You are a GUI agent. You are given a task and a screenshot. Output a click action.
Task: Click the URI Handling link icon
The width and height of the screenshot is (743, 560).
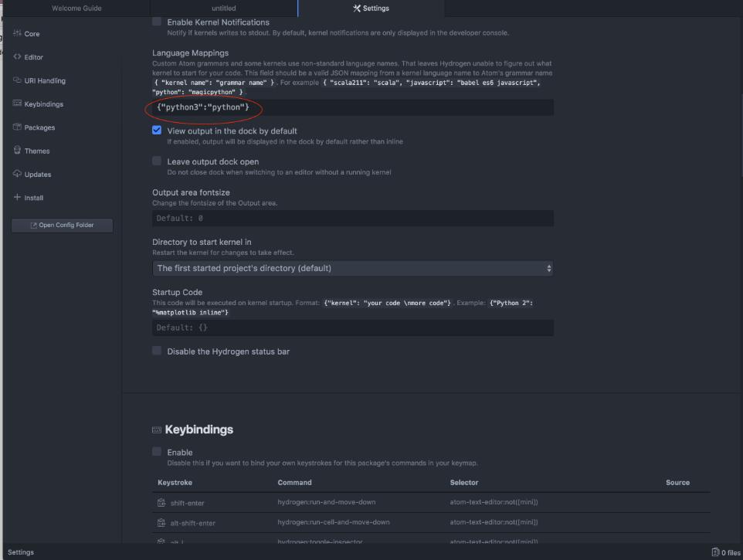pos(17,80)
